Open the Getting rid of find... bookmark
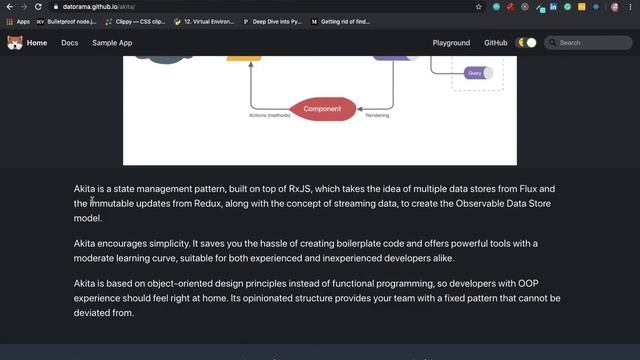 coord(340,22)
